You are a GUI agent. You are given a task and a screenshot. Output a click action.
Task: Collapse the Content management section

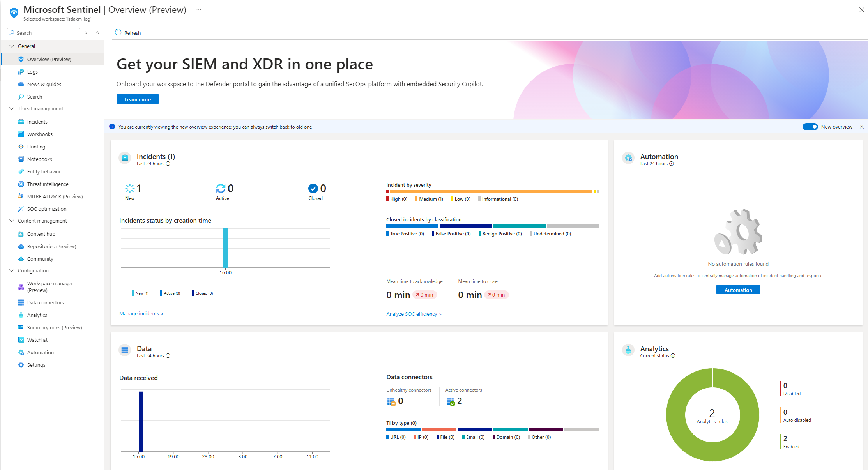12,221
